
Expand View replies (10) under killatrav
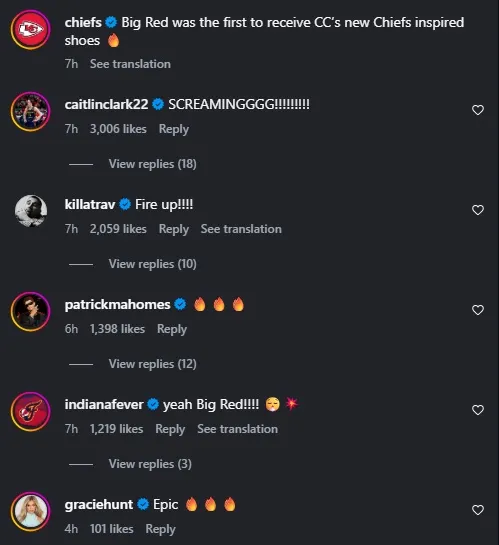pos(153,264)
